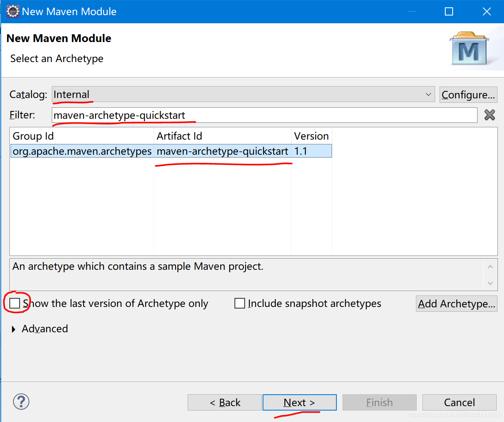Click the description scroll down arrow
The image size is (504, 422).
point(490,283)
